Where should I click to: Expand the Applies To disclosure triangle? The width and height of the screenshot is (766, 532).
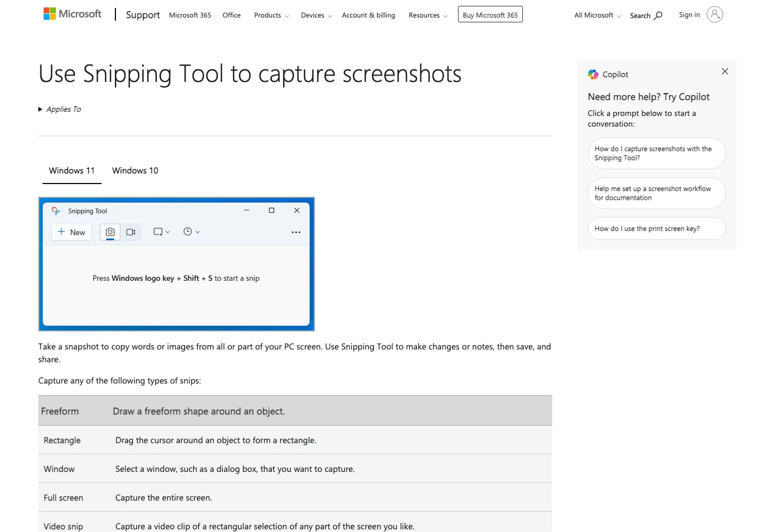[40, 109]
